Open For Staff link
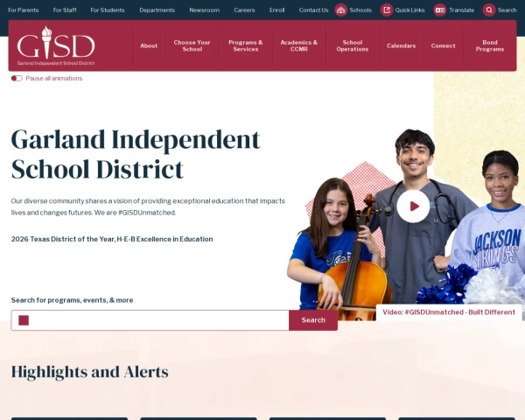 (65, 10)
